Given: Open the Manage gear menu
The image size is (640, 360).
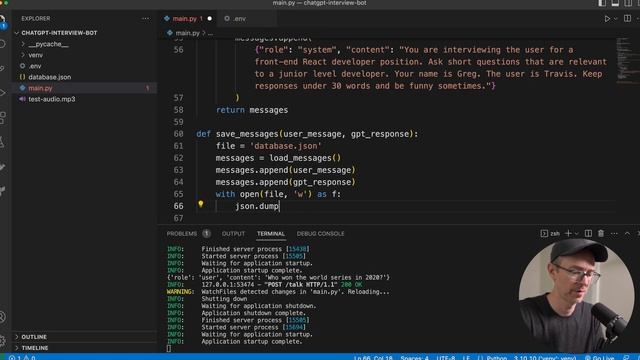Looking at the screenshot, I should (x=2, y=340).
